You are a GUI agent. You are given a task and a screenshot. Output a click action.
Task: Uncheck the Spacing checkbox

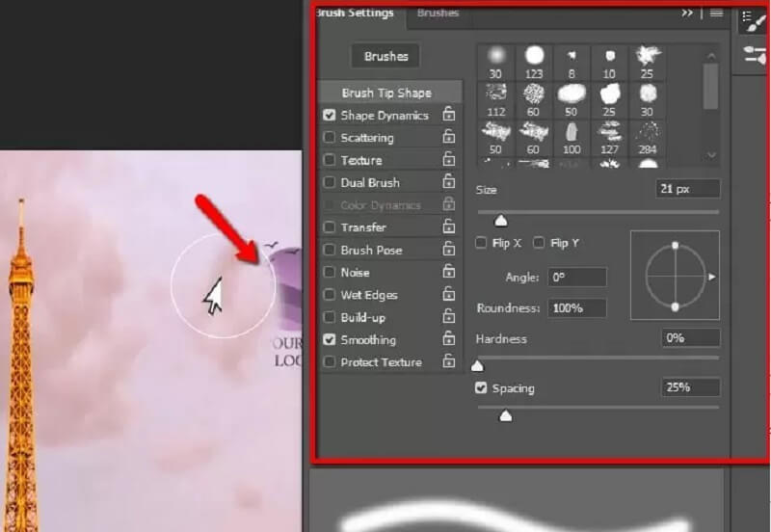[x=481, y=388]
